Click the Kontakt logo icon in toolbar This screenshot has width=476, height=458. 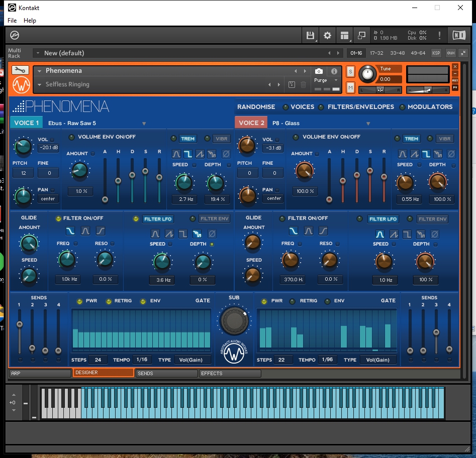click(x=14, y=36)
